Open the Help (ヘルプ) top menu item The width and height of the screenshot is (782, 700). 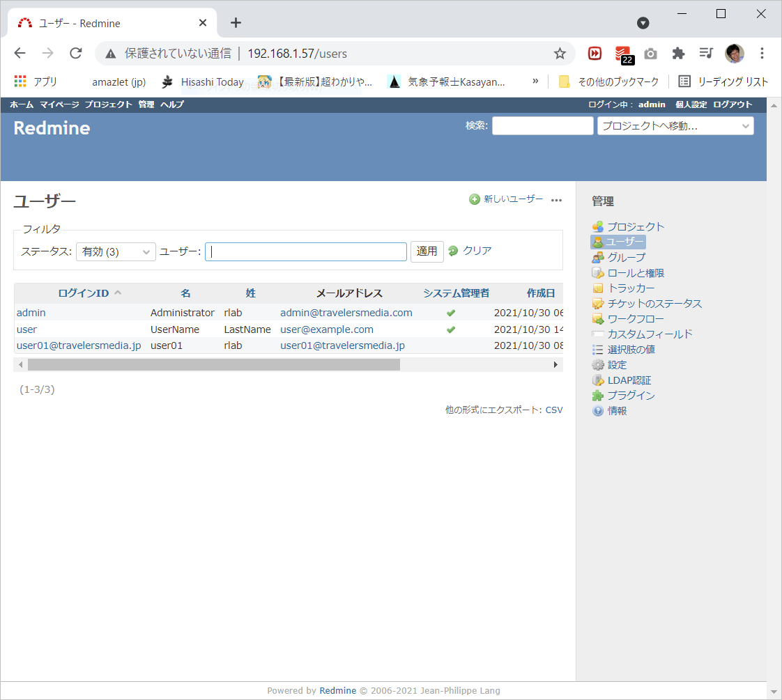172,104
